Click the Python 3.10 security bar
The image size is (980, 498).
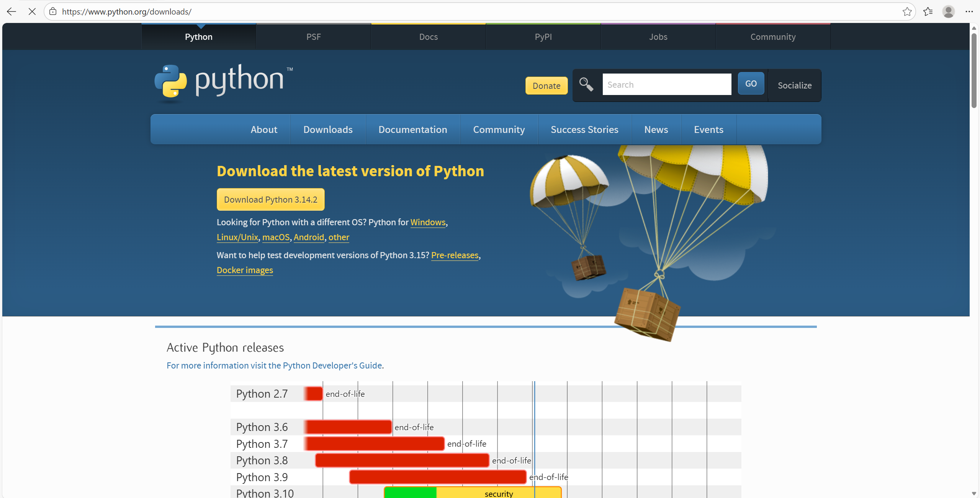pyautogui.click(x=498, y=493)
